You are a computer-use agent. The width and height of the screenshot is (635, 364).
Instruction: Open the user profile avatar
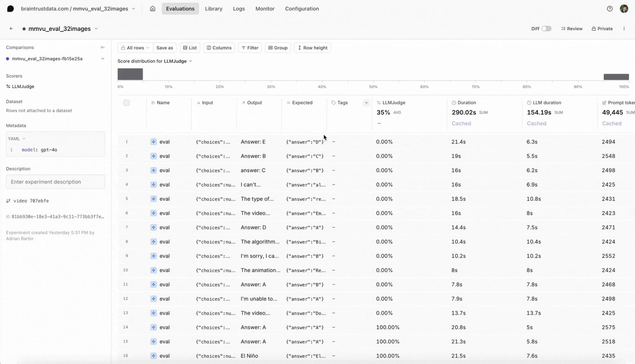[x=624, y=9]
